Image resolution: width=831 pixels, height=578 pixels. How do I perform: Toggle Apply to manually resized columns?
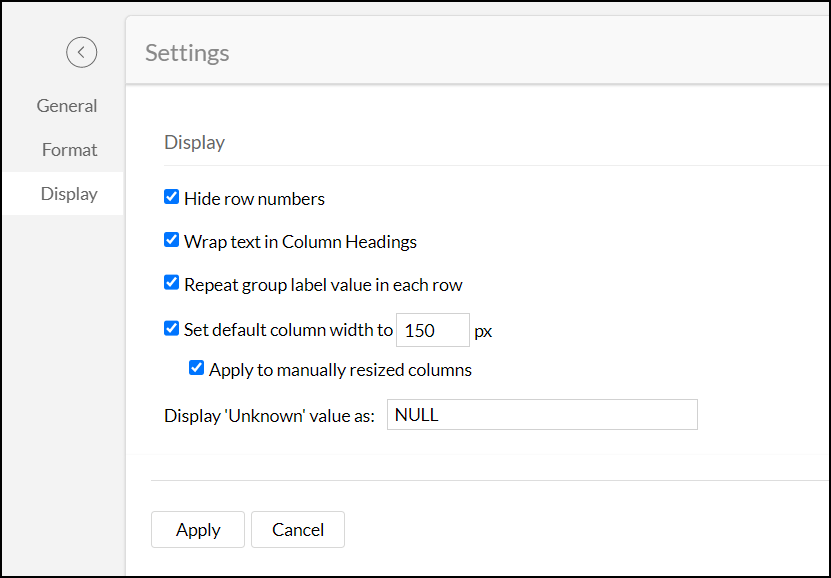tap(196, 367)
